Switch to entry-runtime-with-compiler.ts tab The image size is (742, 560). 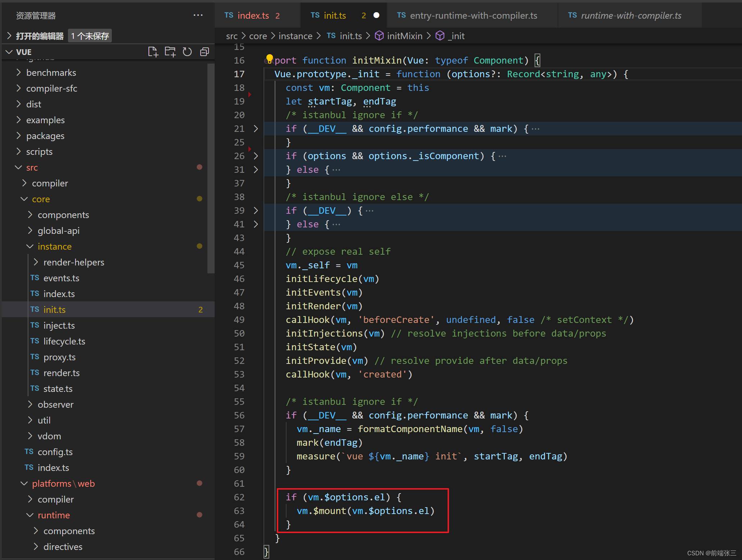click(473, 15)
